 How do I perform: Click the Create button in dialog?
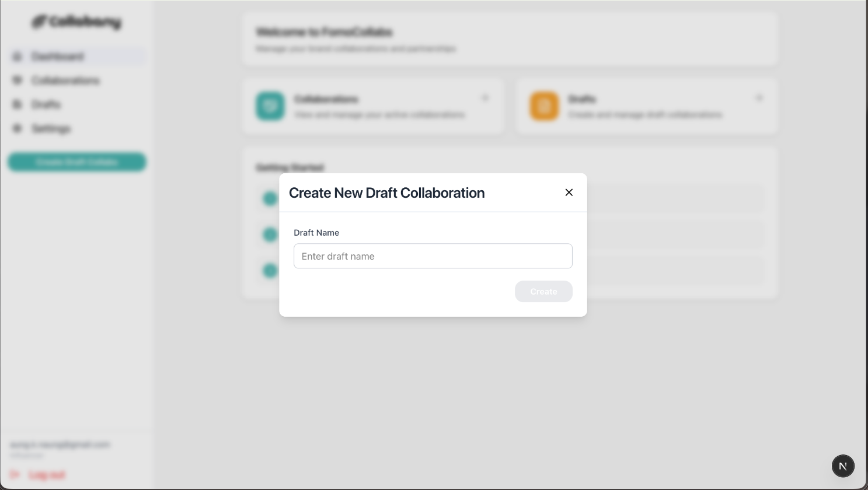[x=543, y=292]
